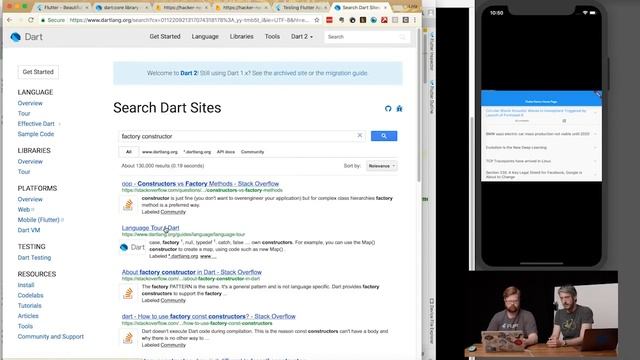640x360 pixels.
Task: Select the *.dartlang.org search filter tab
Action: (197, 152)
